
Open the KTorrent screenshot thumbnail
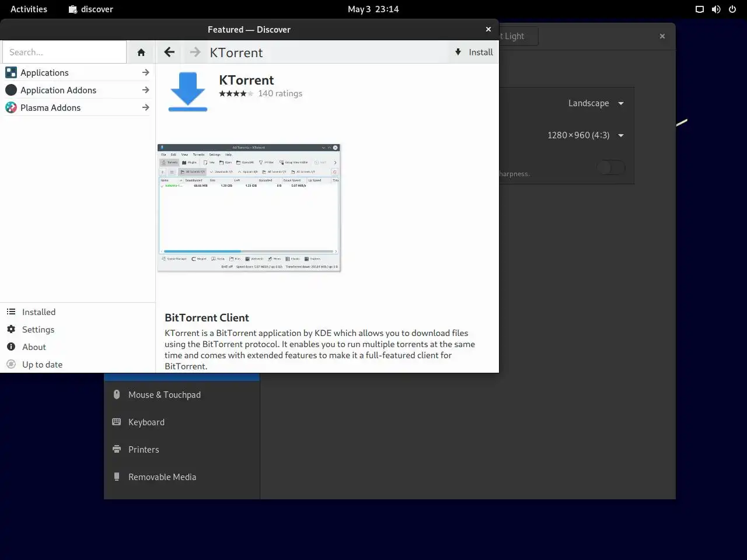(x=249, y=208)
